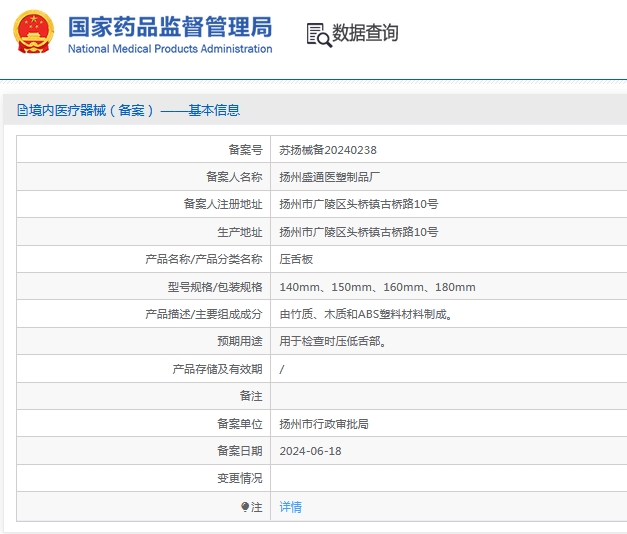
Task: Click the 型号规格/包装规格 label
Action: coord(215,287)
